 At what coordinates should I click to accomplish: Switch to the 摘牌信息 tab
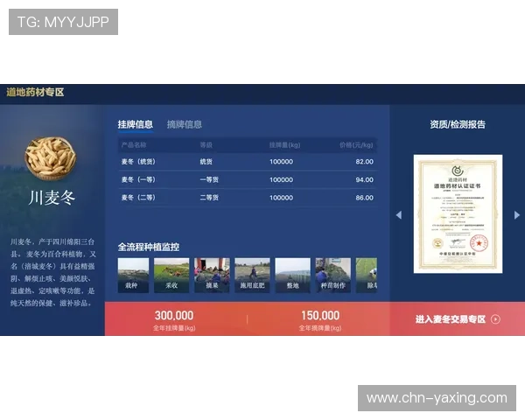(x=185, y=124)
